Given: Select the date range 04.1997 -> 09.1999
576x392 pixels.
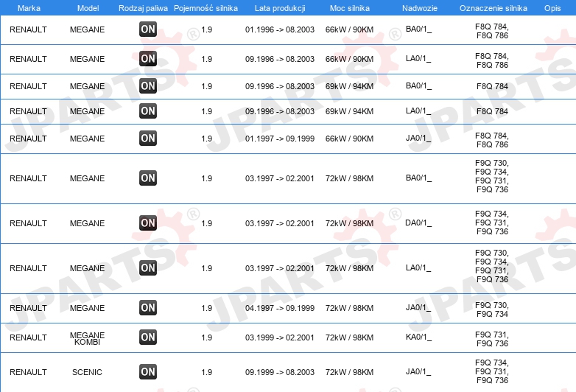Looking at the screenshot, I should [280, 308].
